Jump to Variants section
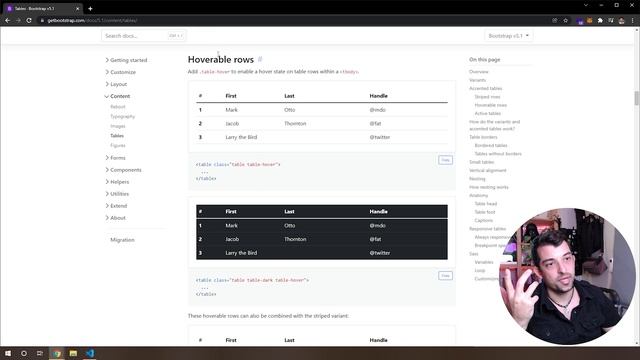 (x=478, y=80)
